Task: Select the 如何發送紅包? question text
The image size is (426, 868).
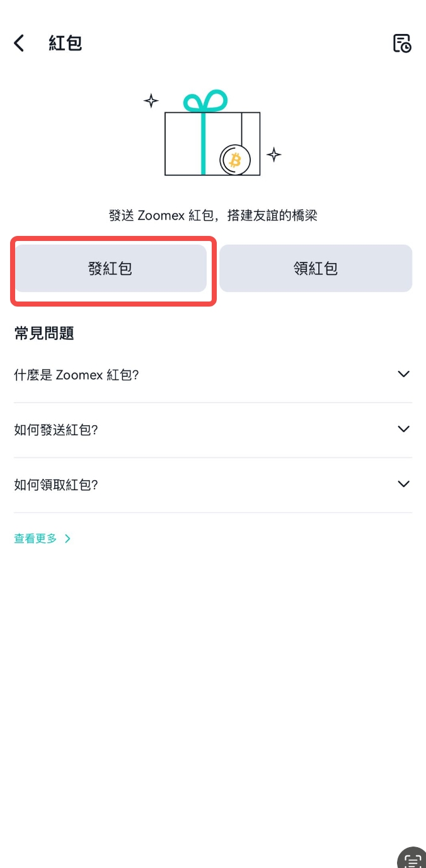Action: click(x=56, y=430)
